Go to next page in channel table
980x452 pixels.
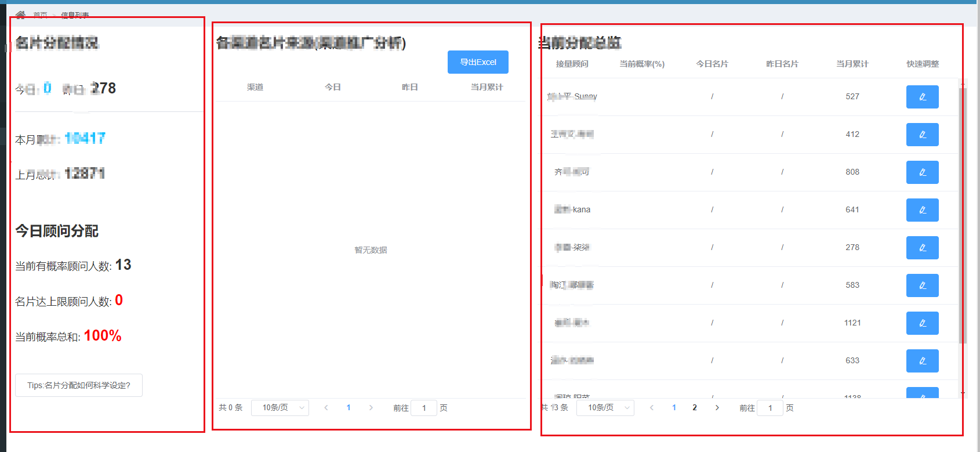tap(371, 408)
